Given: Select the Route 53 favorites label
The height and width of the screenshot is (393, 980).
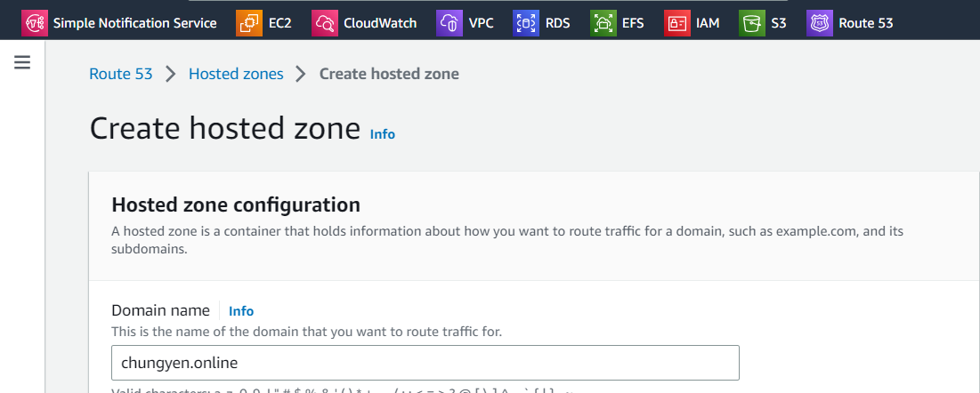Looking at the screenshot, I should (866, 23).
